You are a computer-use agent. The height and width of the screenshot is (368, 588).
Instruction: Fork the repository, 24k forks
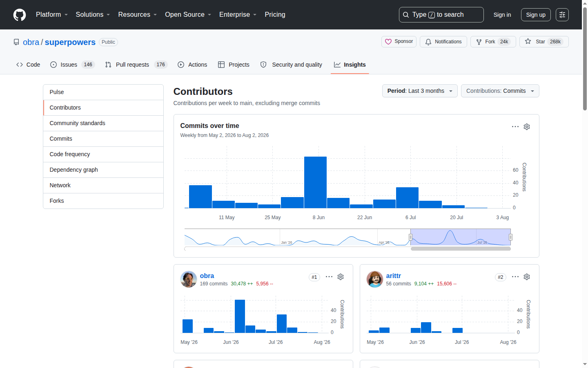click(x=493, y=42)
